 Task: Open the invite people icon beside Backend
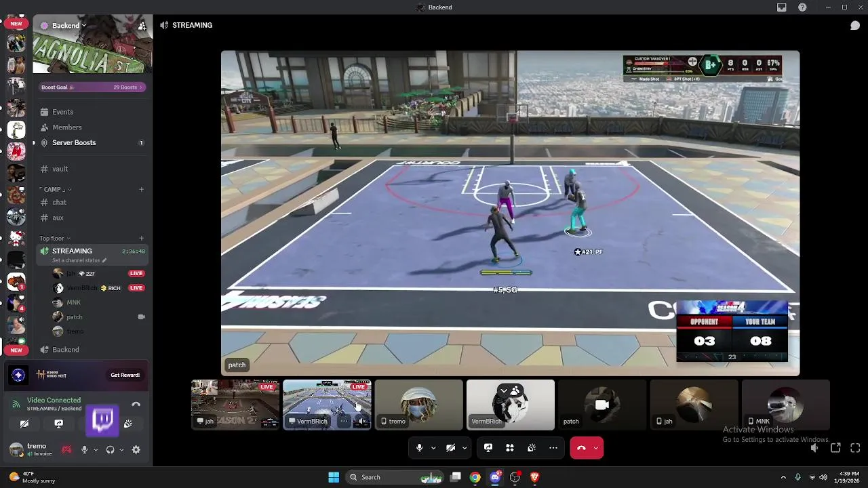[142, 26]
